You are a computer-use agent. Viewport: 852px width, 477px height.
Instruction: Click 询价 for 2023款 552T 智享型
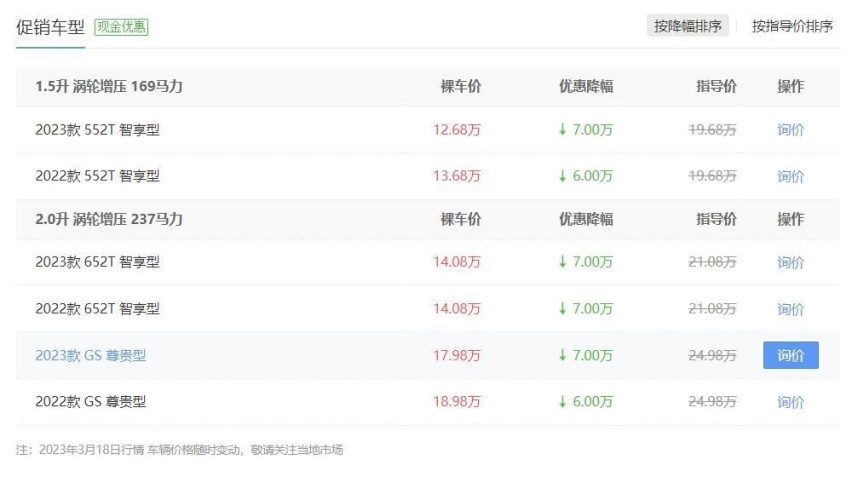(790, 130)
